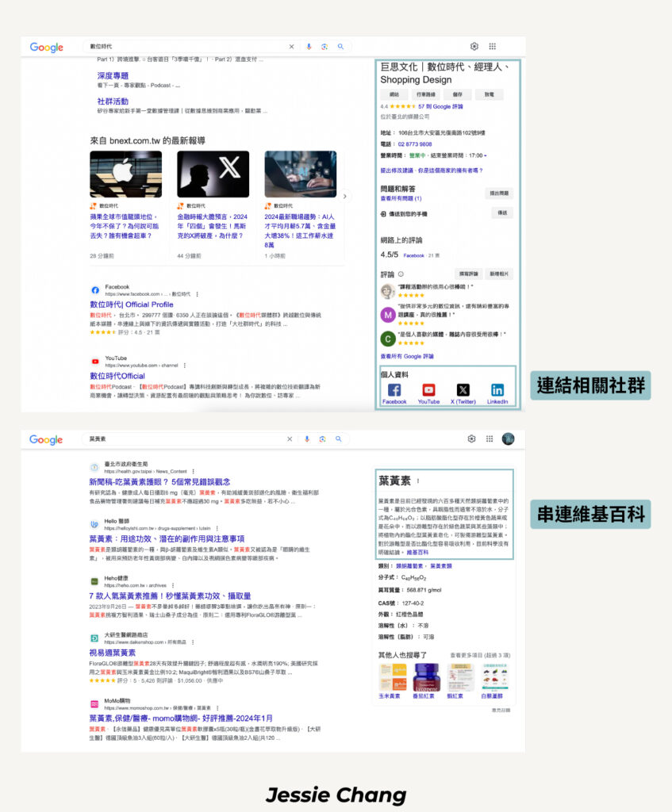Expand business hours arrow after 17:00
The height and width of the screenshot is (812, 672).
486,156
